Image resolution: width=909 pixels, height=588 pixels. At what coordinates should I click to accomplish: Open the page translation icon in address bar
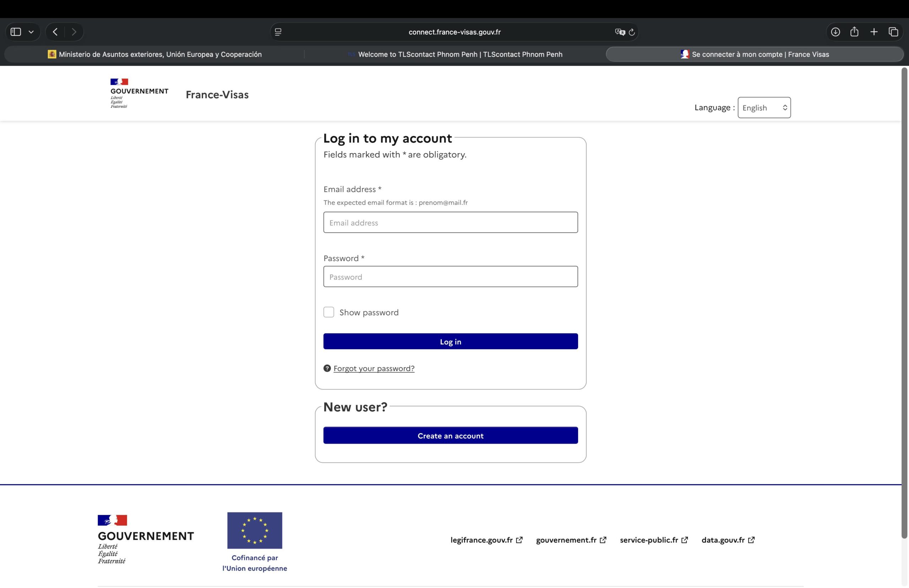pos(620,32)
